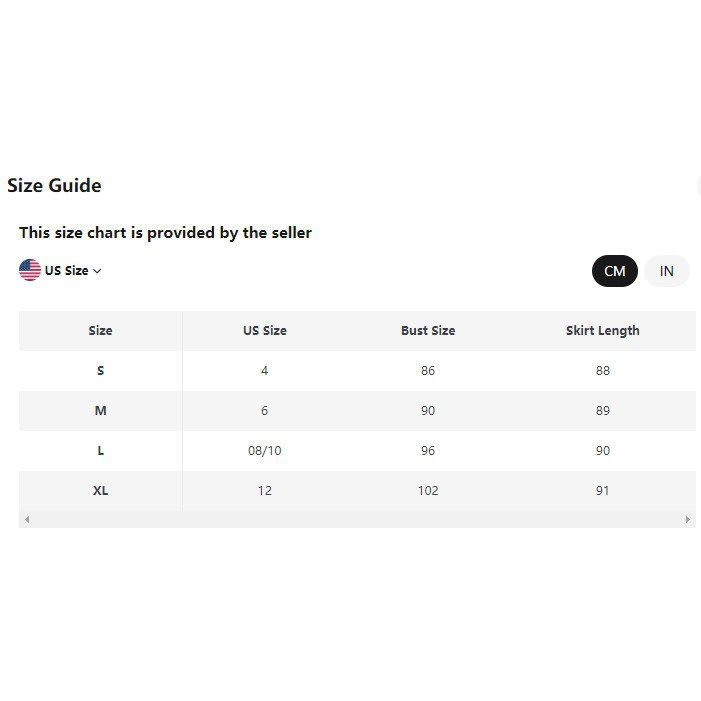Viewport: 701px width, 701px height.
Task: Switch units to CM
Action: click(x=614, y=271)
